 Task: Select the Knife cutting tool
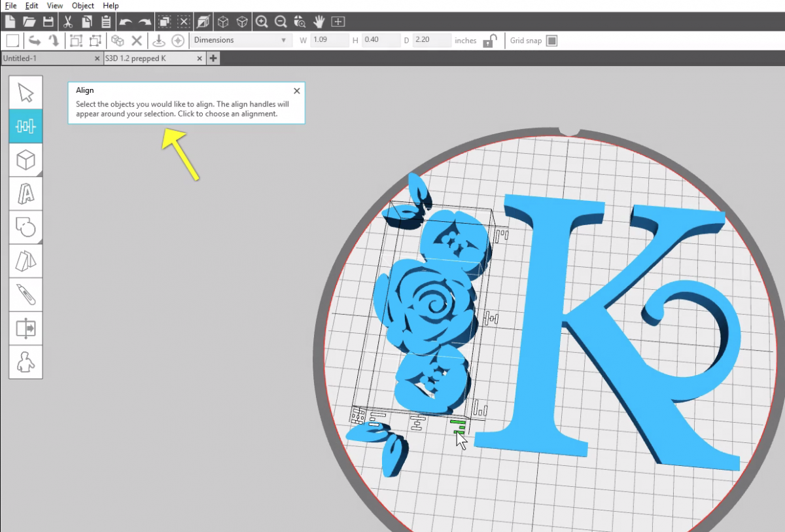tap(26, 294)
